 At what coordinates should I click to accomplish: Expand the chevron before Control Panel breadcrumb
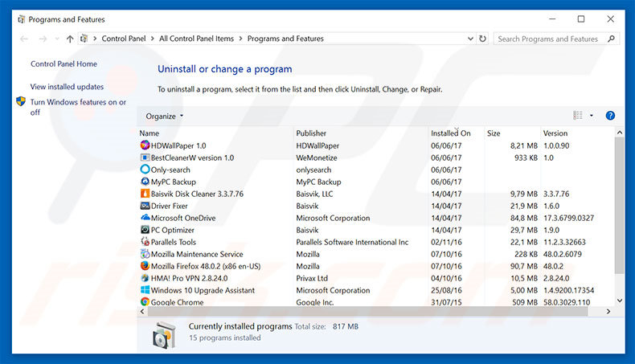click(x=95, y=39)
